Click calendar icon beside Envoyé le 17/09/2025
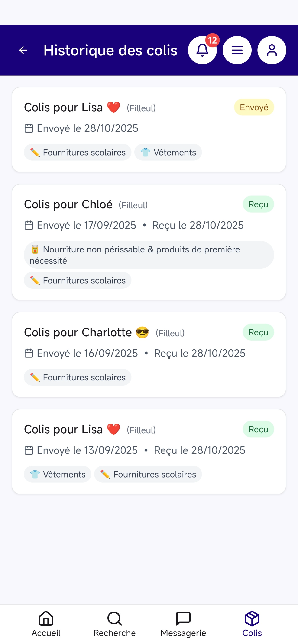 [29, 225]
